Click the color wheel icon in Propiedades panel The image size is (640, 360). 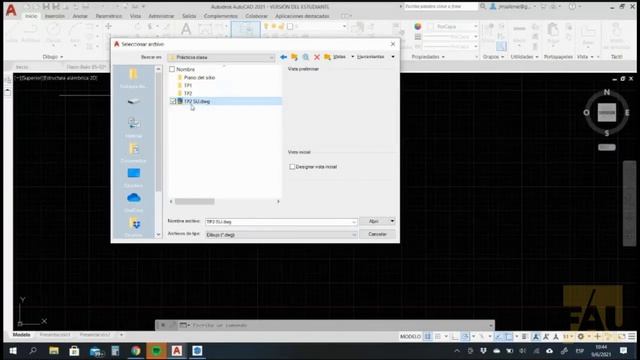(418, 27)
